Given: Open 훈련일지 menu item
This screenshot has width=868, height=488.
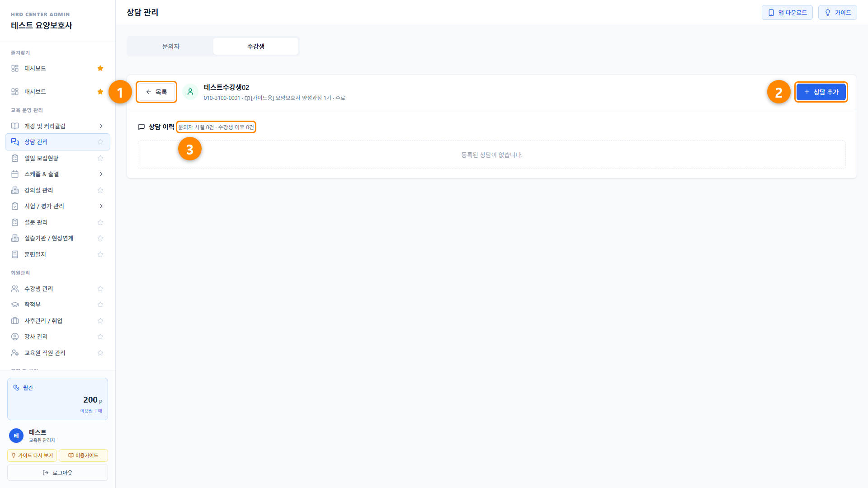Looking at the screenshot, I should (57, 254).
